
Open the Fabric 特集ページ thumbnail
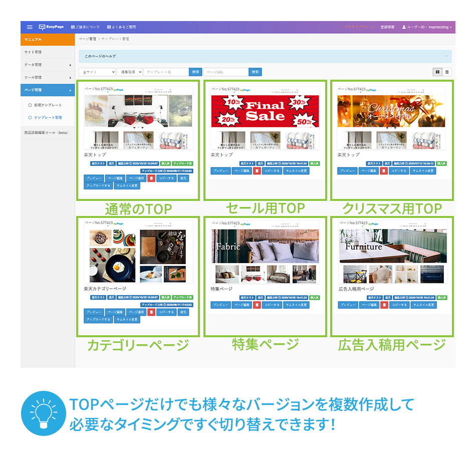[x=265, y=252]
